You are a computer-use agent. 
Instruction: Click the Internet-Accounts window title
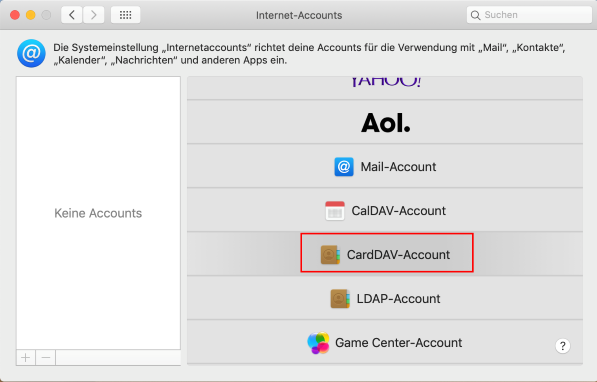[x=299, y=15]
